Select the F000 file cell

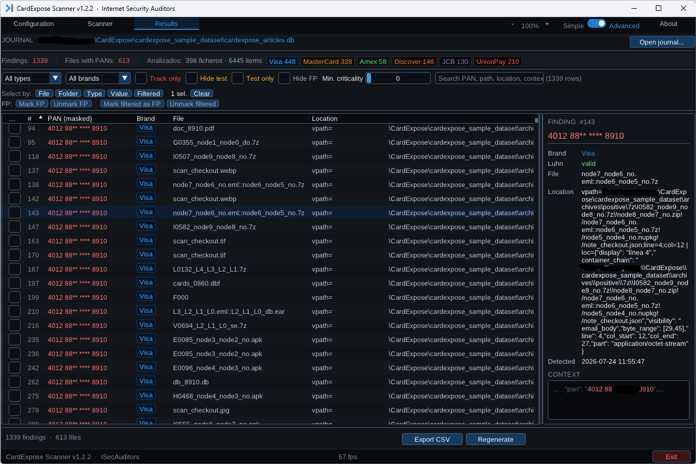(x=181, y=297)
